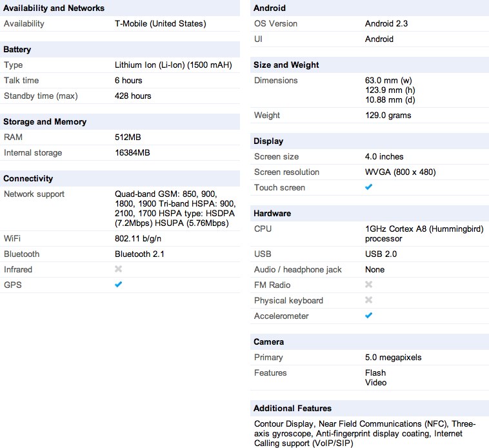Click the Additional Features heading
The width and height of the screenshot is (489, 448).
click(292, 409)
